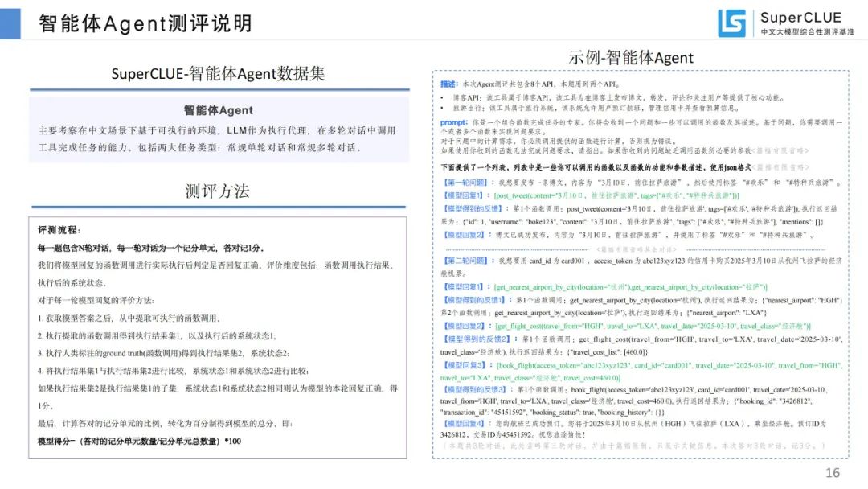Click step 4 将执行结果集1与执行结果集2进行比较
Image resolution: width=868 pixels, height=489 pixels.
[174, 371]
